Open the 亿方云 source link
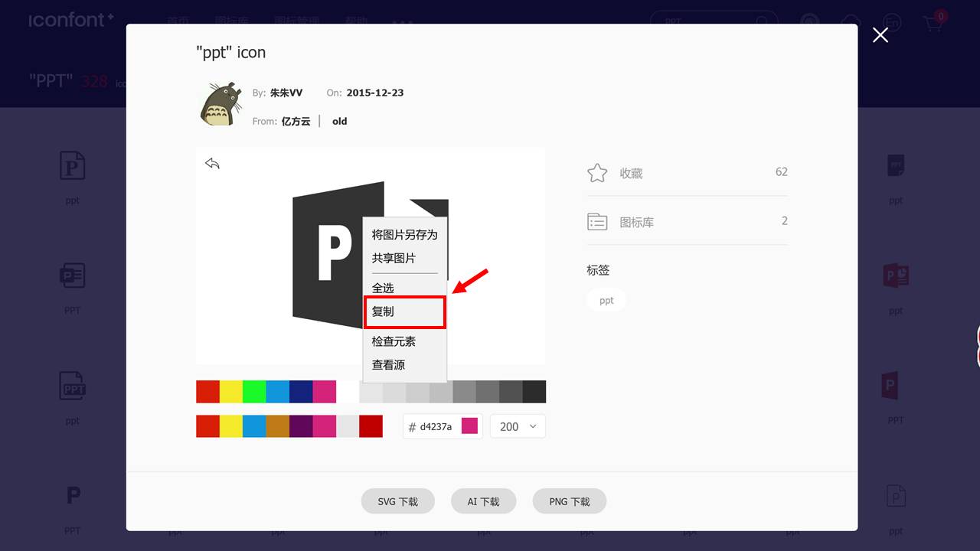This screenshot has height=551, width=980. [296, 121]
